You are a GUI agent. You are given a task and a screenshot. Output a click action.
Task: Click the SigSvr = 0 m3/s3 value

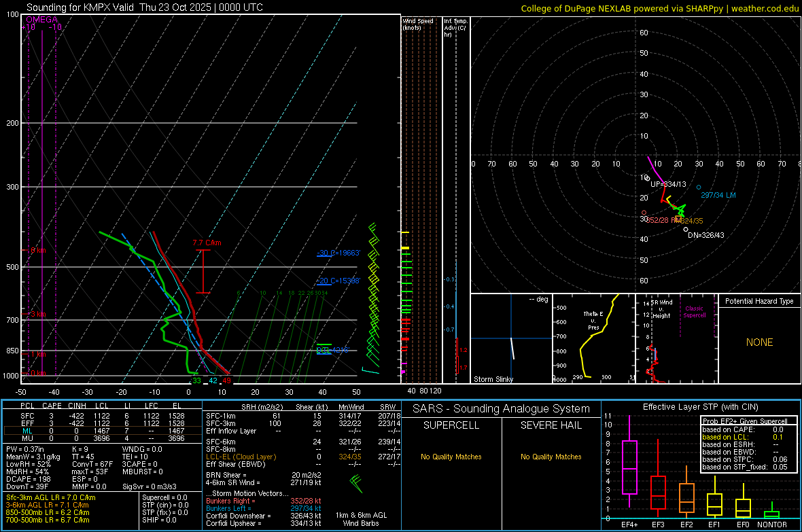coord(150,487)
